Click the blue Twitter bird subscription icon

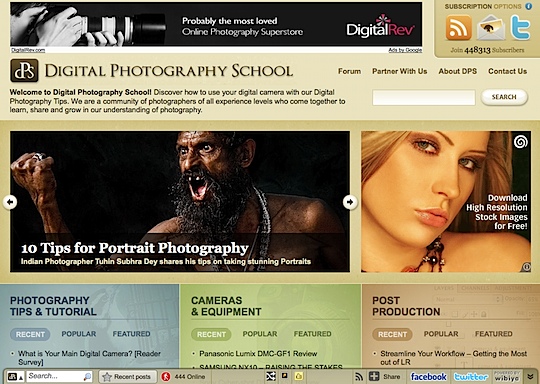pos(520,28)
